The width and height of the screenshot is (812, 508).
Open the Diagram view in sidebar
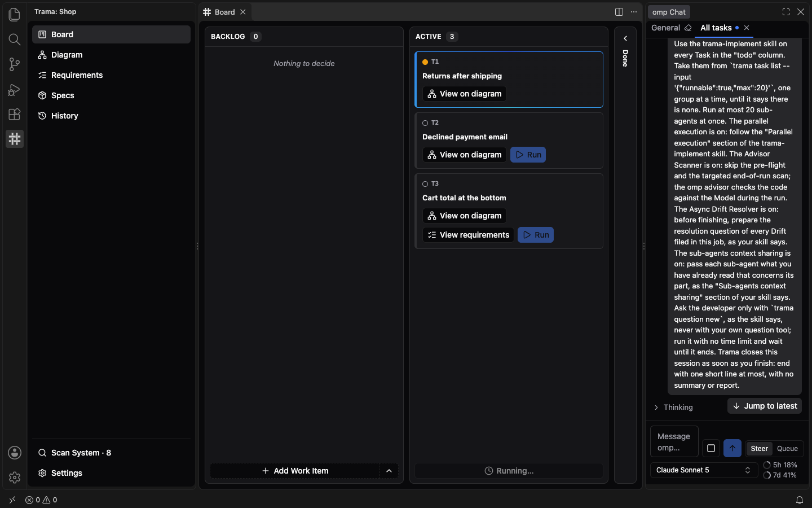pyautogui.click(x=111, y=55)
